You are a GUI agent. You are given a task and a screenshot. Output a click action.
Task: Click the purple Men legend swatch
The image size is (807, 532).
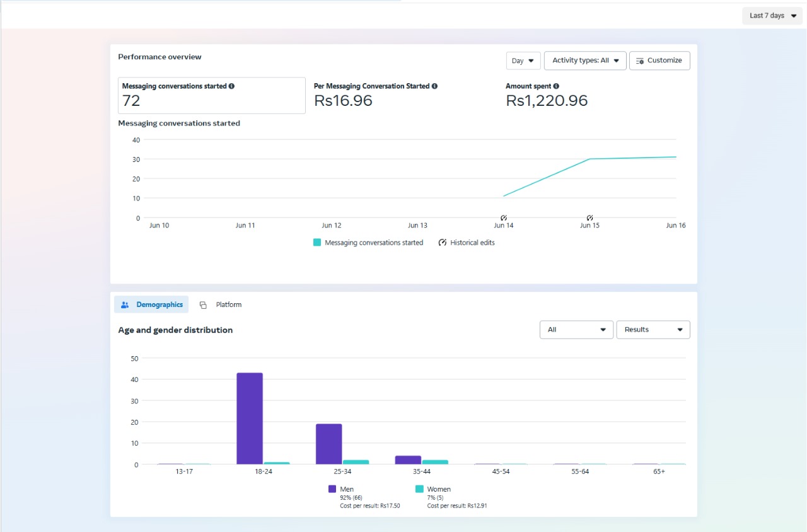click(x=332, y=489)
